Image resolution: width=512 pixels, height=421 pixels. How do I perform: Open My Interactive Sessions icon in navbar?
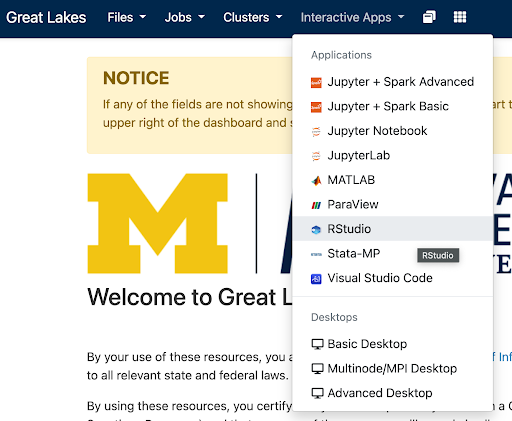429,17
